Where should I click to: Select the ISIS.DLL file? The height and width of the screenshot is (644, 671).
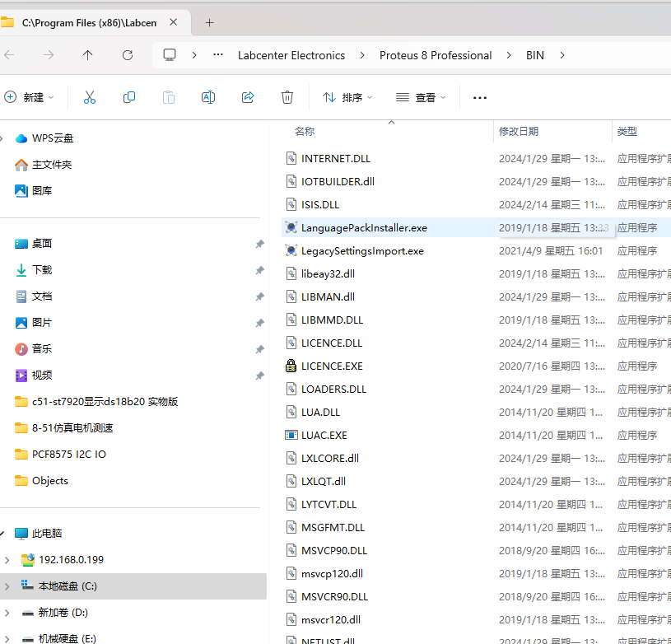pos(320,205)
